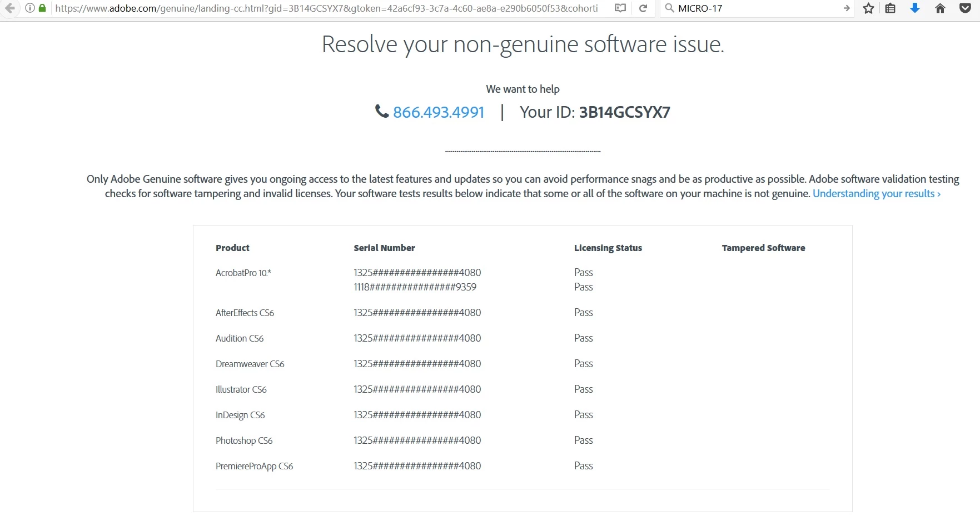
Task: Click the Product column header
Action: tap(232, 248)
